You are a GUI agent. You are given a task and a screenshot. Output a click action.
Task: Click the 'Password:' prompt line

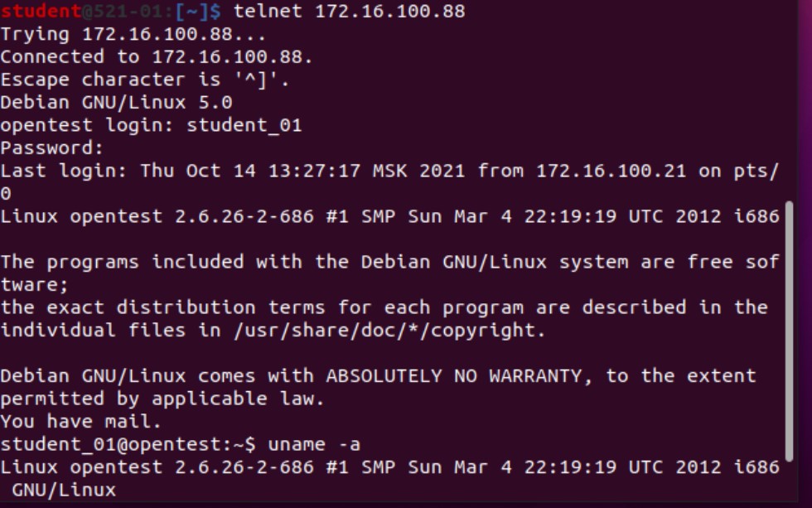pos(51,148)
